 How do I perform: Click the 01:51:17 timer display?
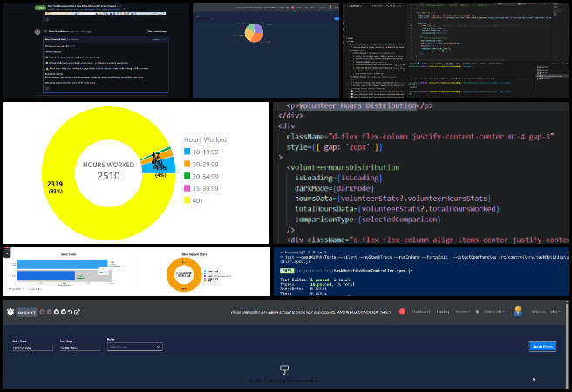(28, 311)
